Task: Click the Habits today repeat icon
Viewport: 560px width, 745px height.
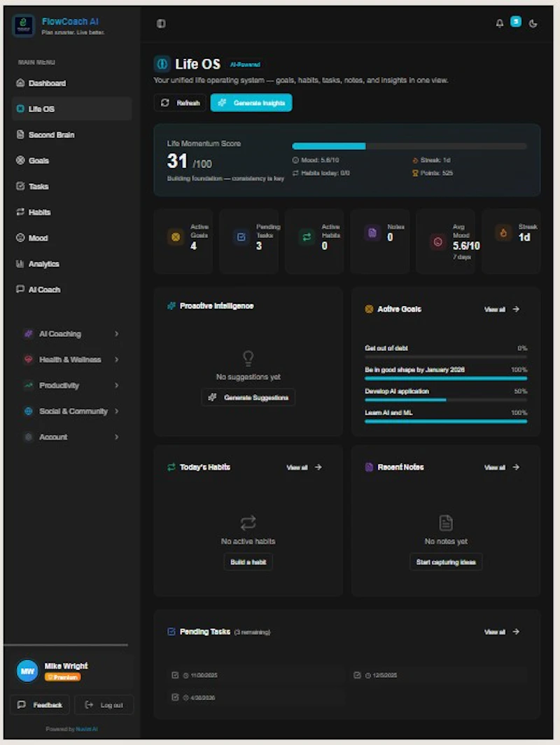Action: [295, 173]
